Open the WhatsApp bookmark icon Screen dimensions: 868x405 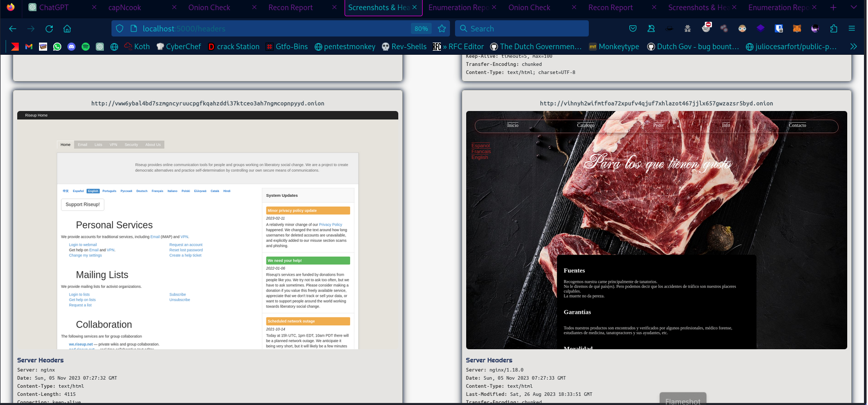coord(57,47)
